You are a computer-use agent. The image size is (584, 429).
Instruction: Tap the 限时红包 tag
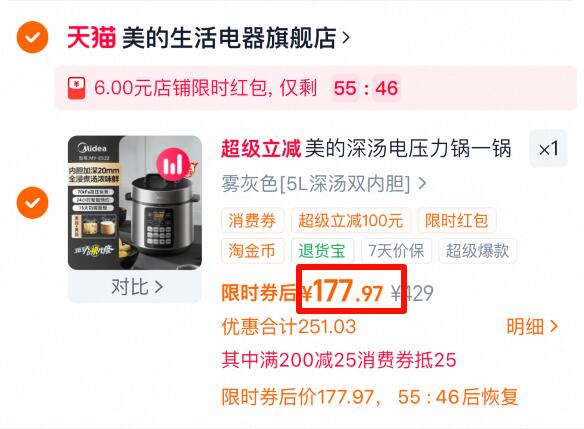457,220
